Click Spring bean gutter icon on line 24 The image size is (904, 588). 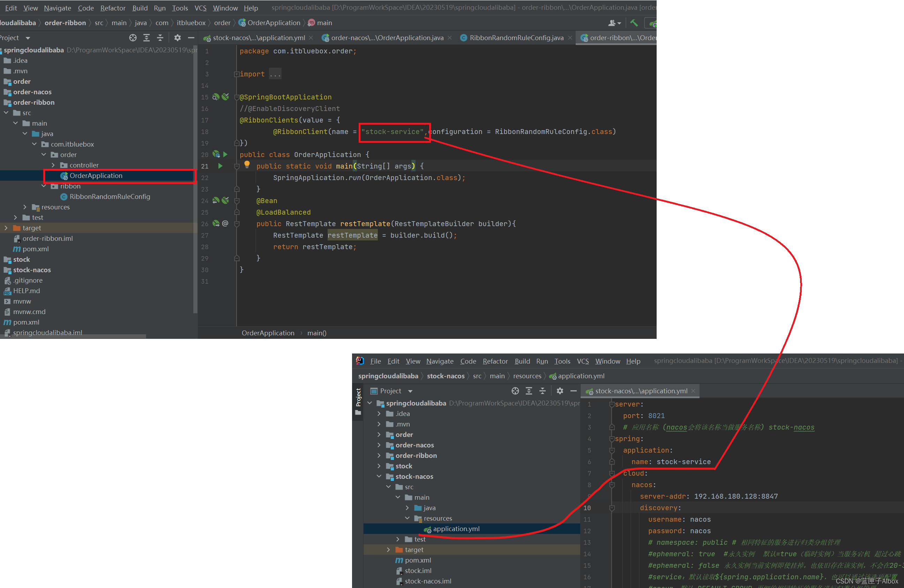216,201
